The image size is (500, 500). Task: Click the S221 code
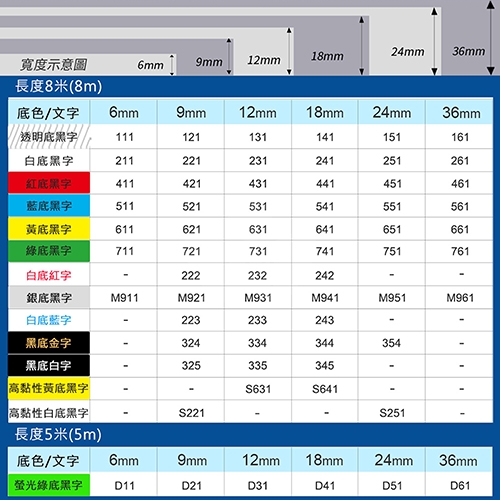(x=191, y=413)
